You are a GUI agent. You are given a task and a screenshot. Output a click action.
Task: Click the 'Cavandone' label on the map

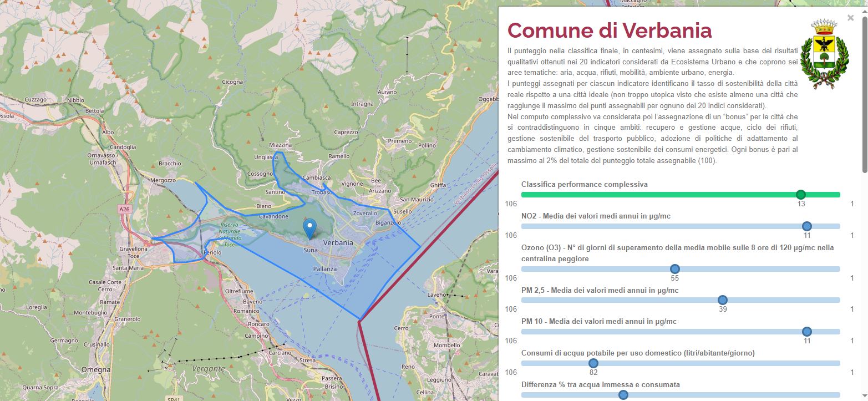pyautogui.click(x=274, y=216)
